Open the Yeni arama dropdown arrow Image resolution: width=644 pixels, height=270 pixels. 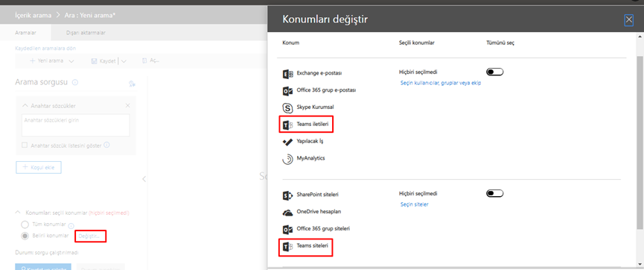(71, 61)
